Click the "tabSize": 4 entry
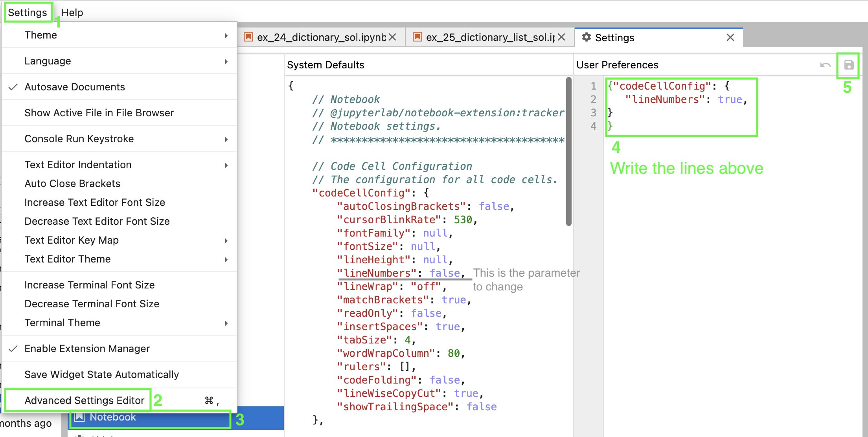The image size is (868, 437). 376,340
